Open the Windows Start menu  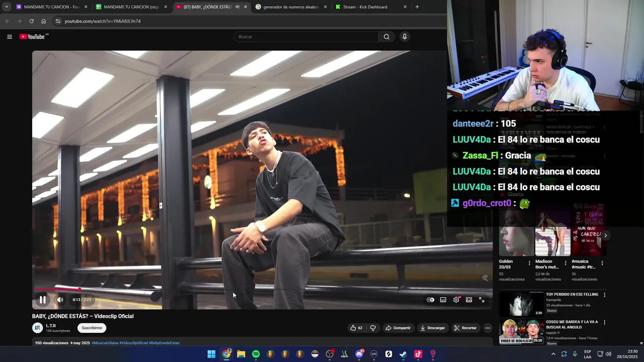click(211, 354)
